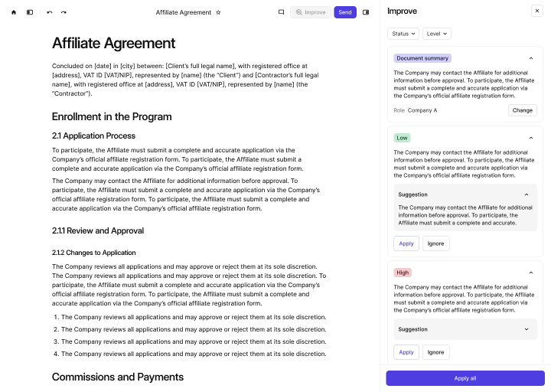Open the Status filter dropdown
The image size is (551, 392).
403,34
